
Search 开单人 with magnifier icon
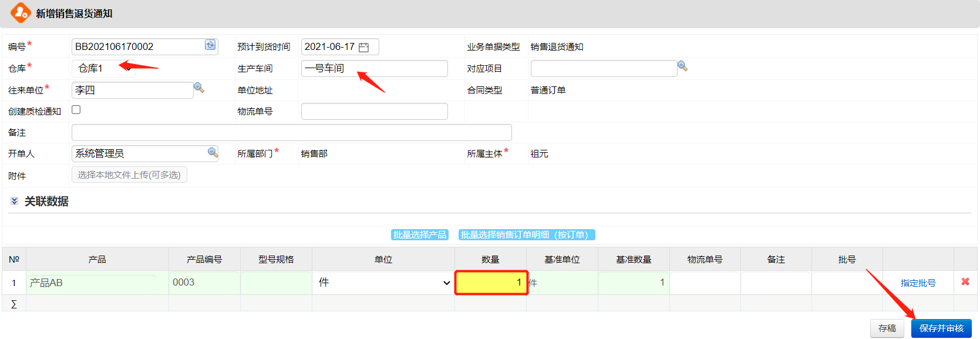click(213, 153)
